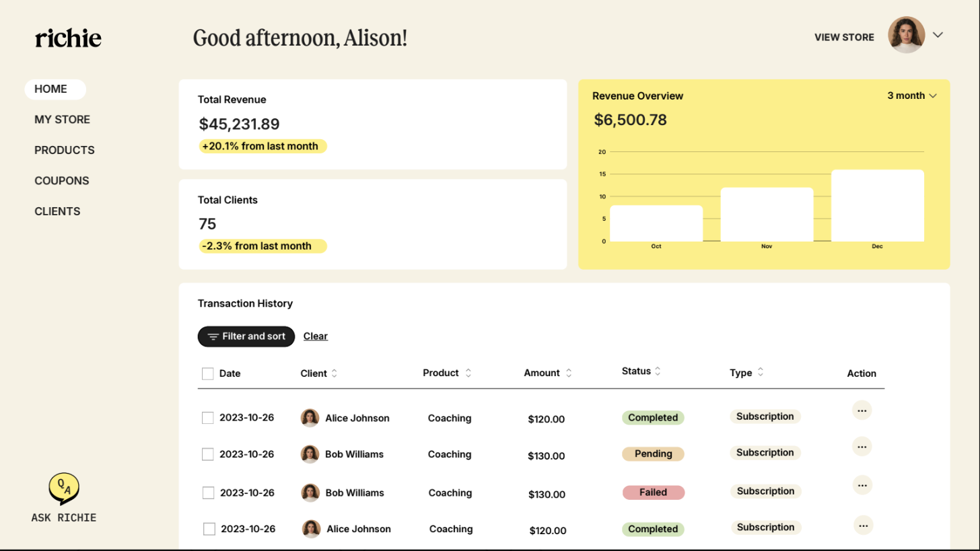Screen dimensions: 980x551
Task: Click the Dec bar in revenue chart
Action: click(878, 205)
